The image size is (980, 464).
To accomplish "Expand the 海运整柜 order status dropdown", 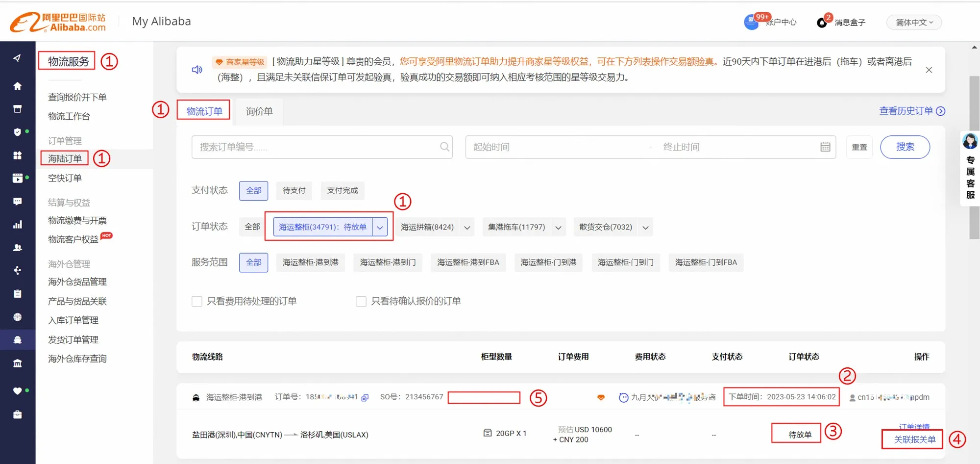I will [x=380, y=227].
